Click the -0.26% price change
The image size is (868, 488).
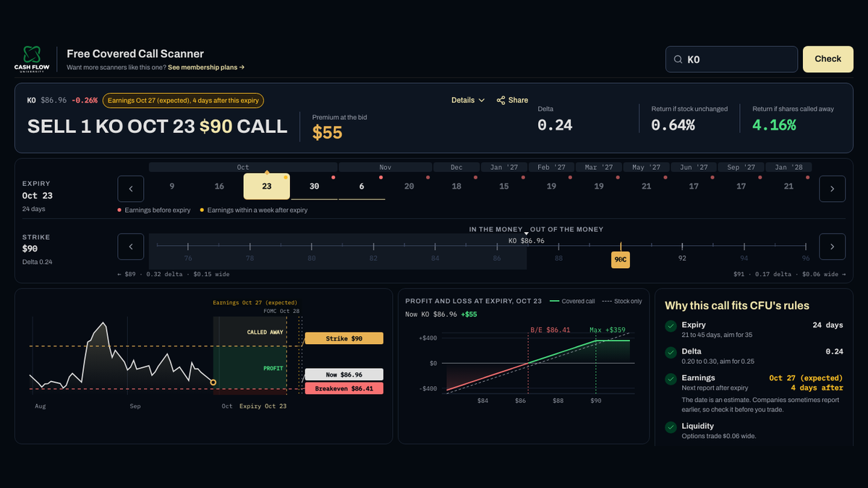coord(85,100)
